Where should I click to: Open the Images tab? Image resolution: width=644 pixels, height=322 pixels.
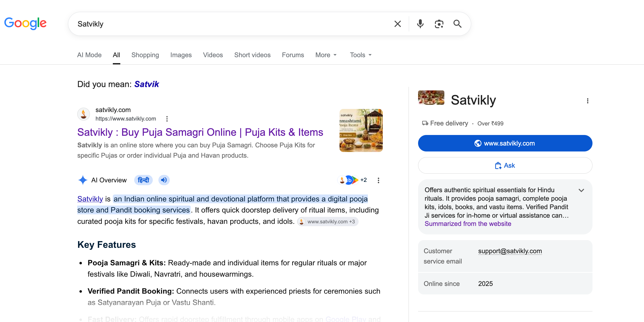click(x=181, y=55)
